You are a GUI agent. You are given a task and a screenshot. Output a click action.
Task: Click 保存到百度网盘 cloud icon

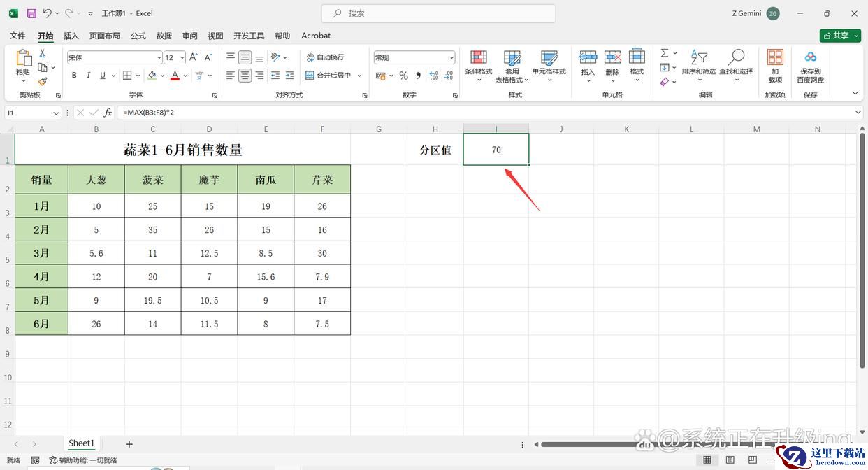click(810, 64)
